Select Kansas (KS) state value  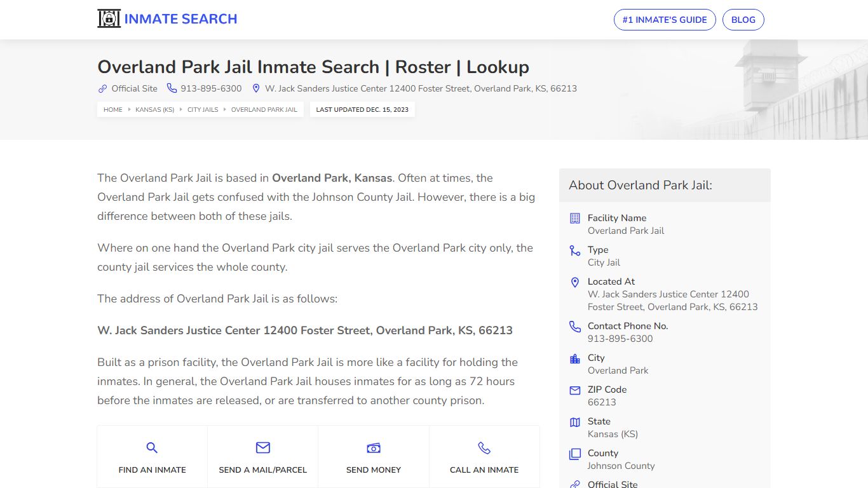click(x=613, y=434)
